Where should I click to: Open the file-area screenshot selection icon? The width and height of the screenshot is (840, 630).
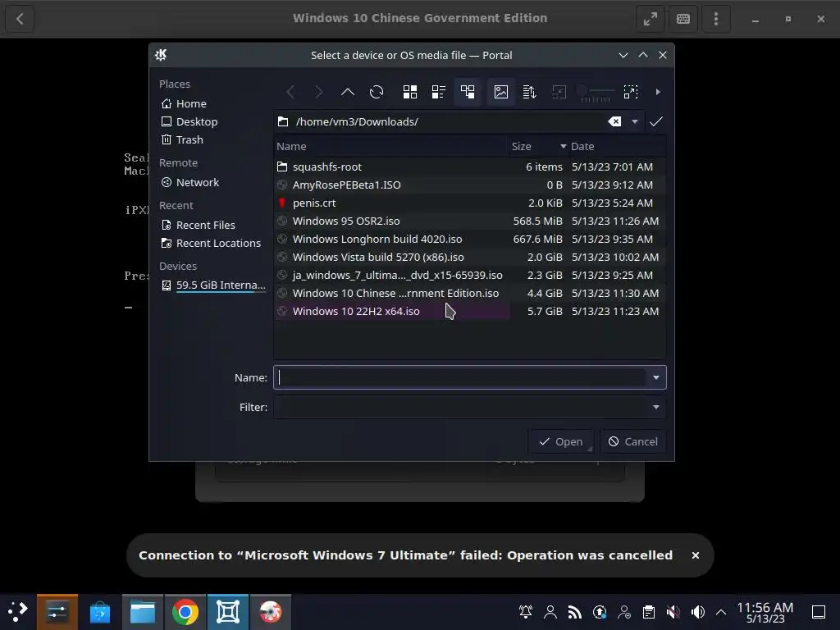point(631,92)
